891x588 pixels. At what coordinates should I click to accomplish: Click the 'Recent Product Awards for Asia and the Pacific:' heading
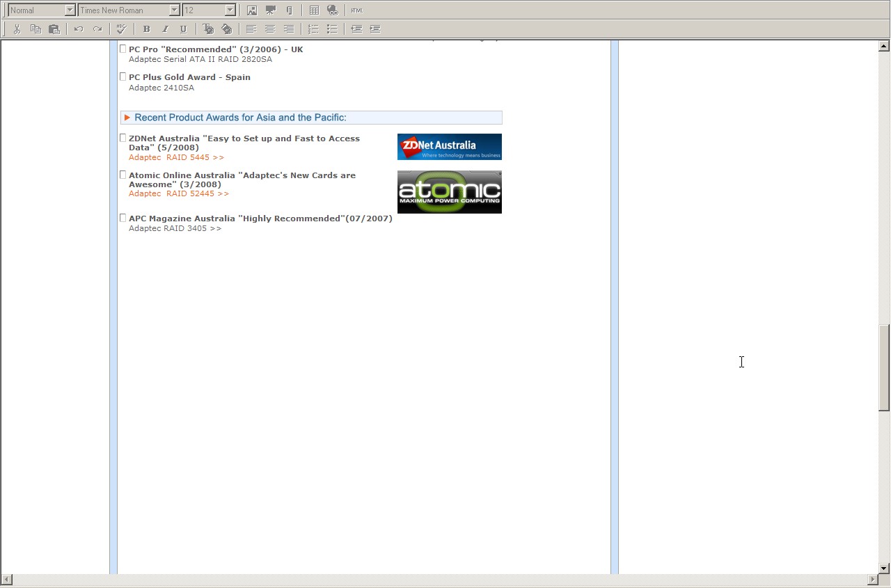tap(240, 118)
